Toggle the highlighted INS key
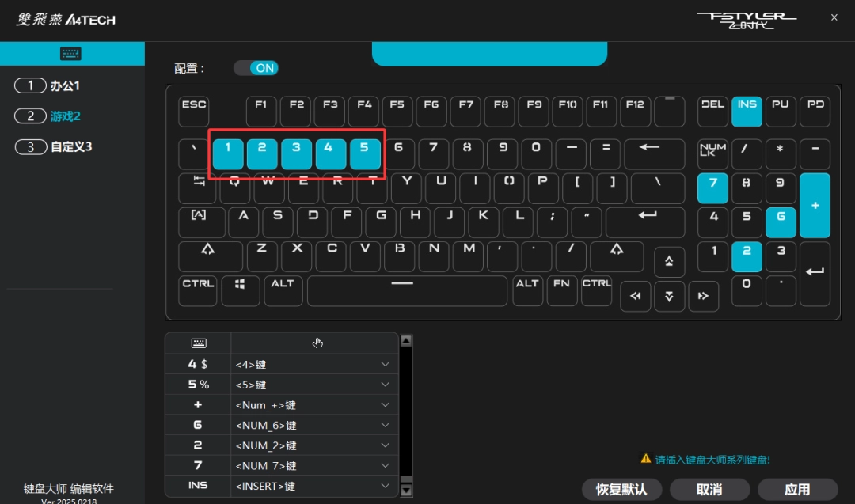This screenshot has height=504, width=855. (747, 112)
